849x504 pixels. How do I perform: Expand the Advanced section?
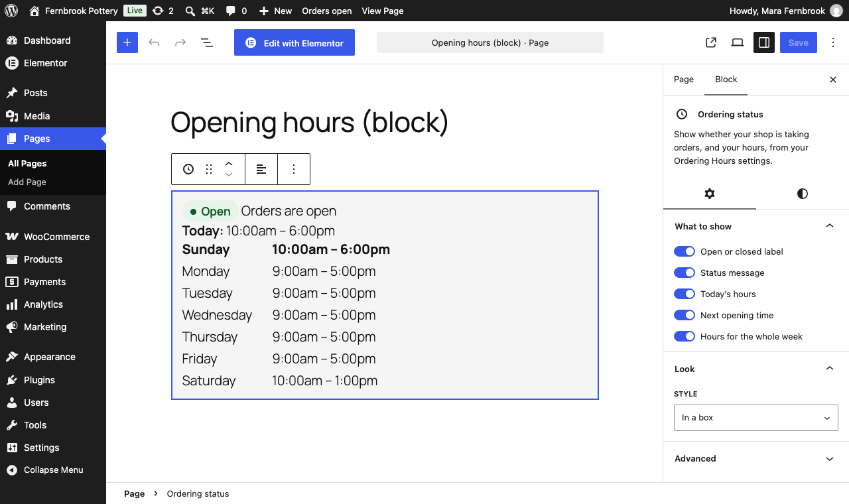tap(756, 458)
